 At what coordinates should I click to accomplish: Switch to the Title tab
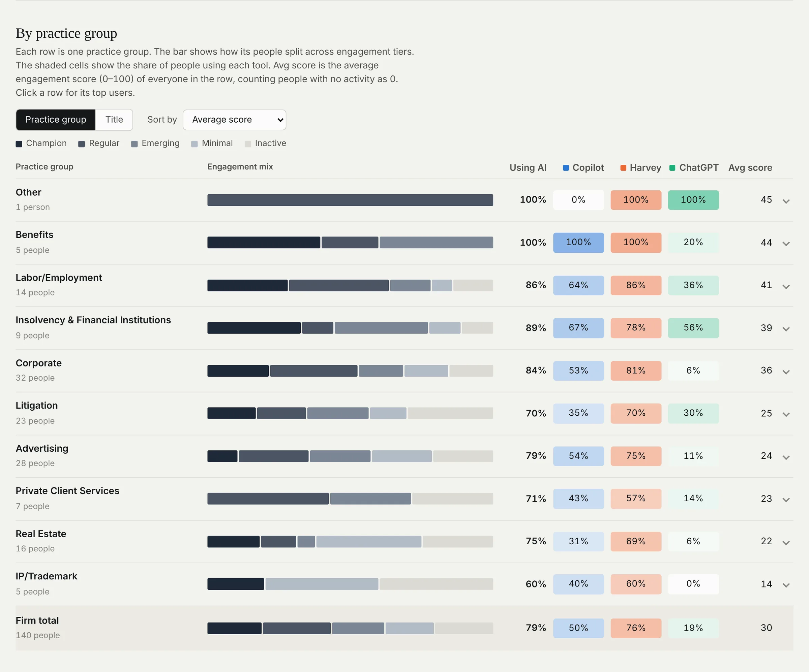pyautogui.click(x=114, y=120)
